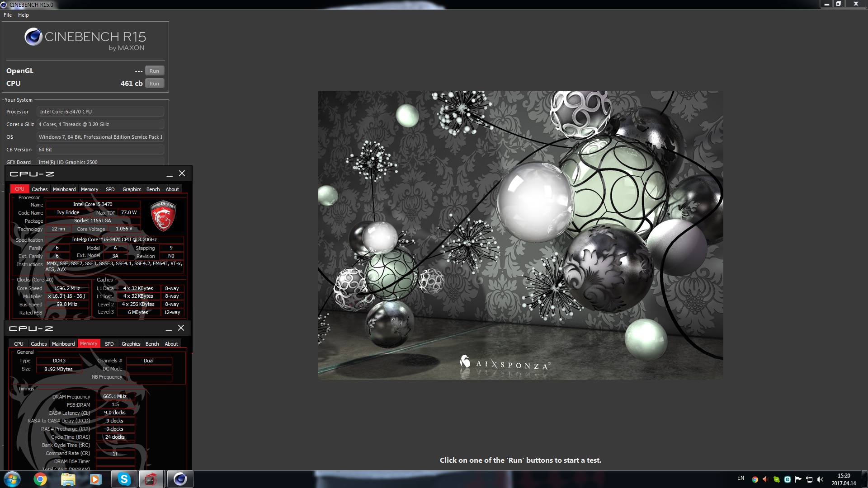Select CPU tab in upper CPU-Z window
Screen dimensions: 868x488
19,189
